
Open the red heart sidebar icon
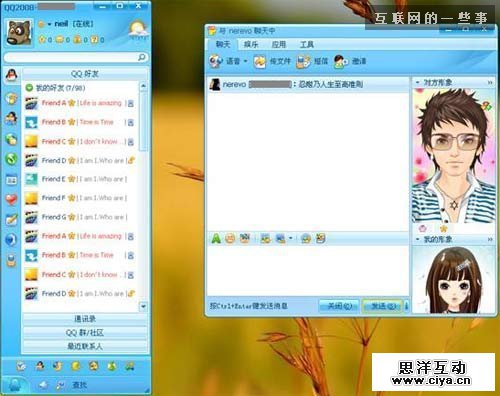click(x=12, y=200)
